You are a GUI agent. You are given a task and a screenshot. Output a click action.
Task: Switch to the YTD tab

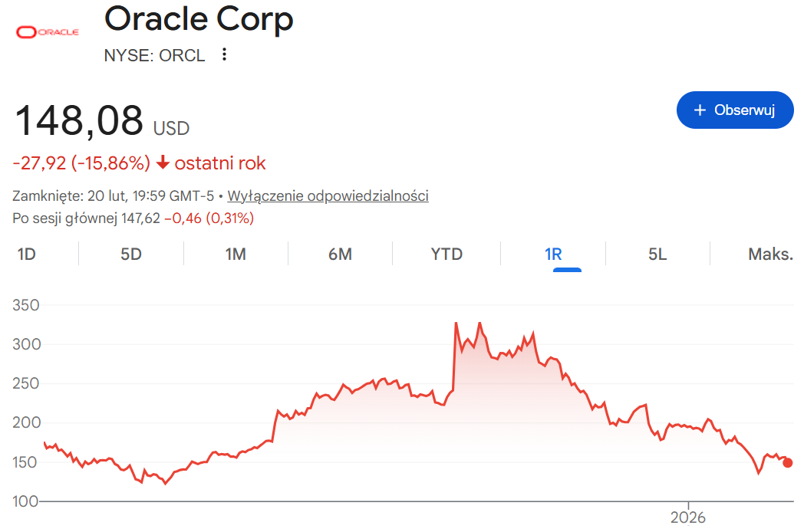coord(446,255)
